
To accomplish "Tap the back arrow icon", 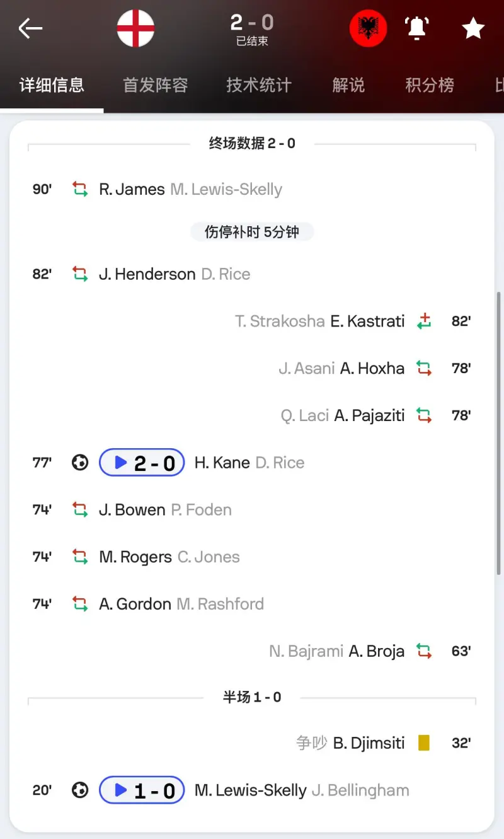I will pos(30,28).
